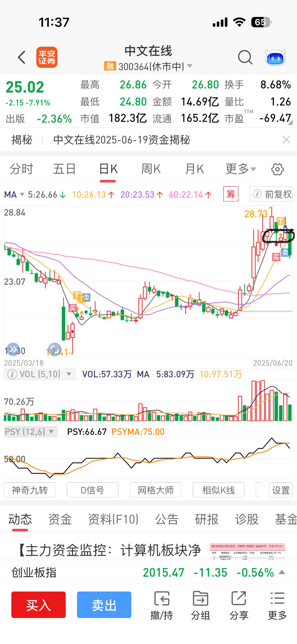Screen dimensions: 297x644
Task: Open the robot assistant icon
Action: click(275, 57)
